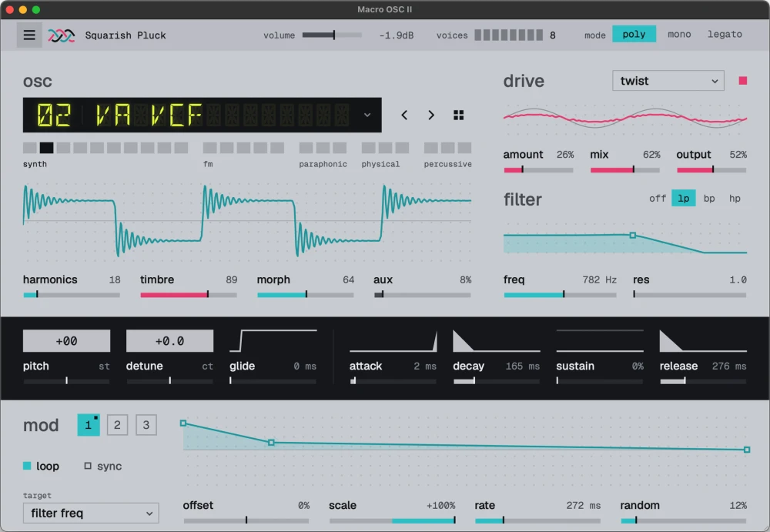The height and width of the screenshot is (532, 770).
Task: Select the first percussive model block
Action: [430, 147]
